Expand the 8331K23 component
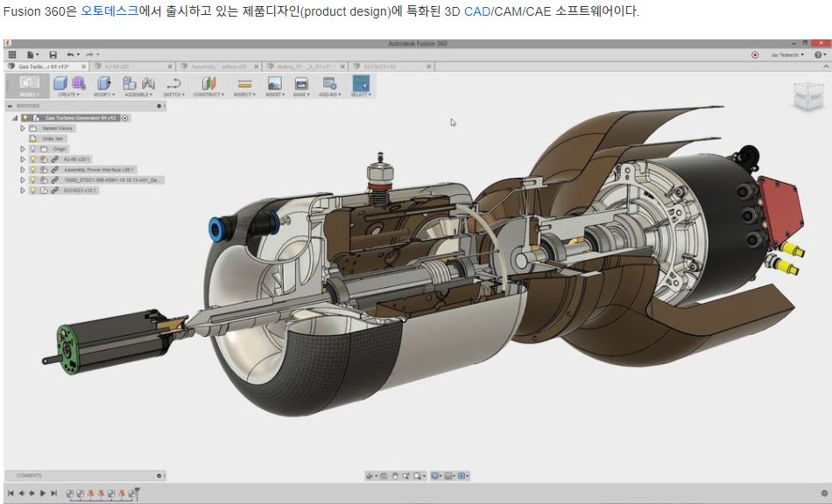 click(22, 190)
